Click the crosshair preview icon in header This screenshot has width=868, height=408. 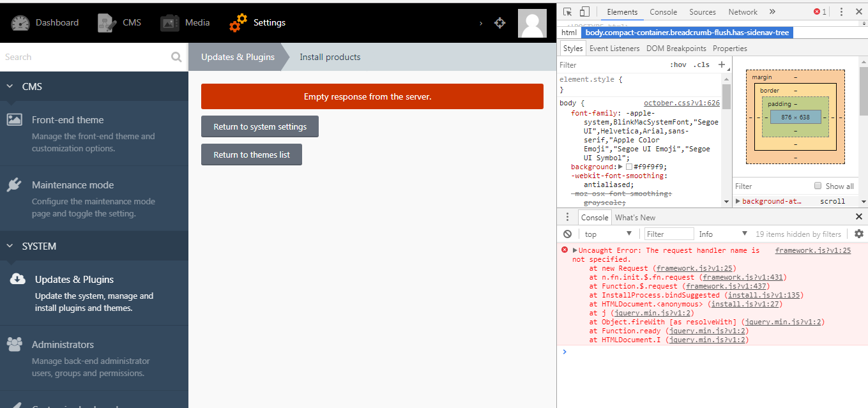point(500,23)
